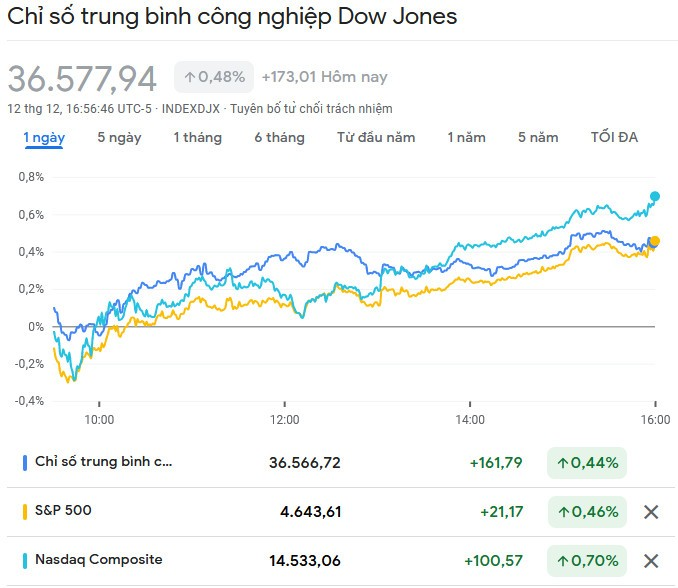Viewport: 678px width, 588px height.
Task: Click the S&P 500 row label
Action: [x=63, y=511]
